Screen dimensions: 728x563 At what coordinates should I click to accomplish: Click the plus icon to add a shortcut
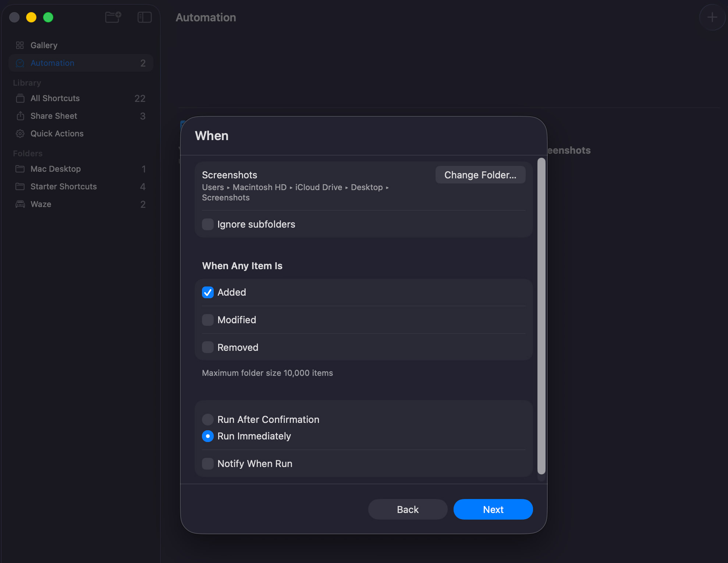[712, 17]
